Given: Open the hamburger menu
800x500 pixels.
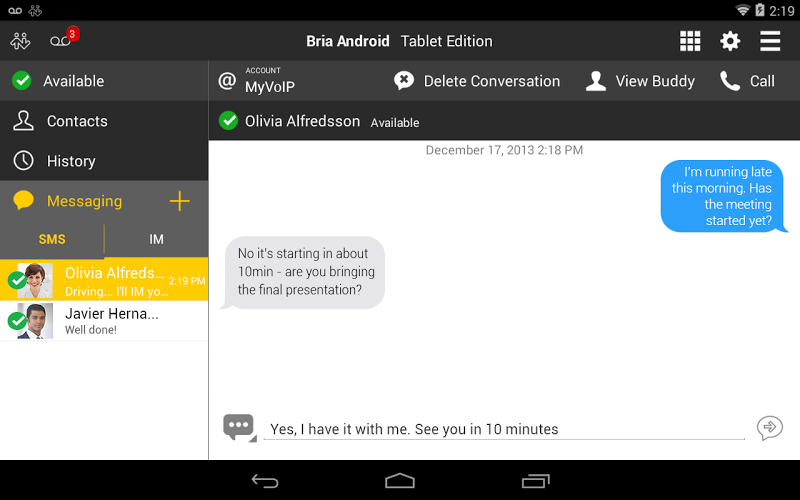Looking at the screenshot, I should (x=770, y=41).
